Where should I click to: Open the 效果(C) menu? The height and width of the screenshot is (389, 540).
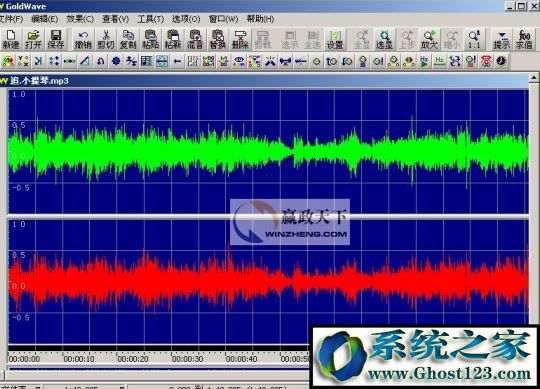pos(80,19)
